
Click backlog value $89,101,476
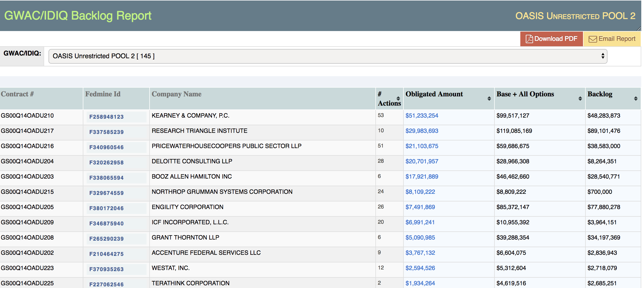click(604, 131)
